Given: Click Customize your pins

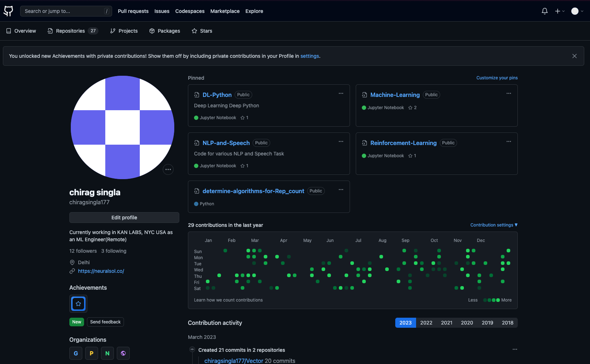Looking at the screenshot, I should coord(497,78).
